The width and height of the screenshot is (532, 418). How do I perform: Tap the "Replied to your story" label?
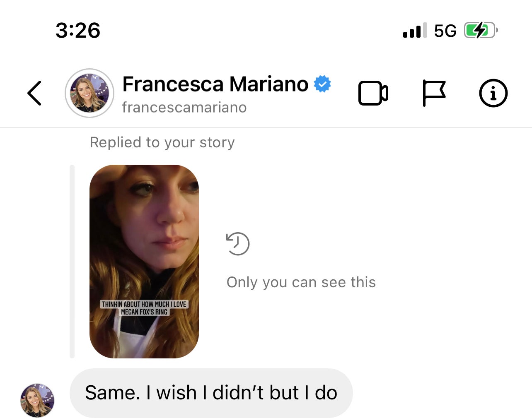click(162, 142)
